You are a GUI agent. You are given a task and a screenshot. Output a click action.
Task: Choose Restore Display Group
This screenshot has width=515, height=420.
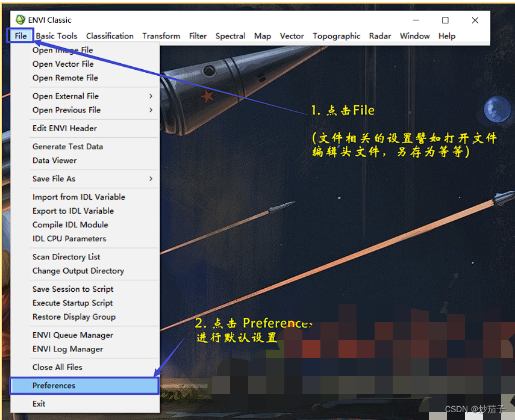tap(85, 317)
